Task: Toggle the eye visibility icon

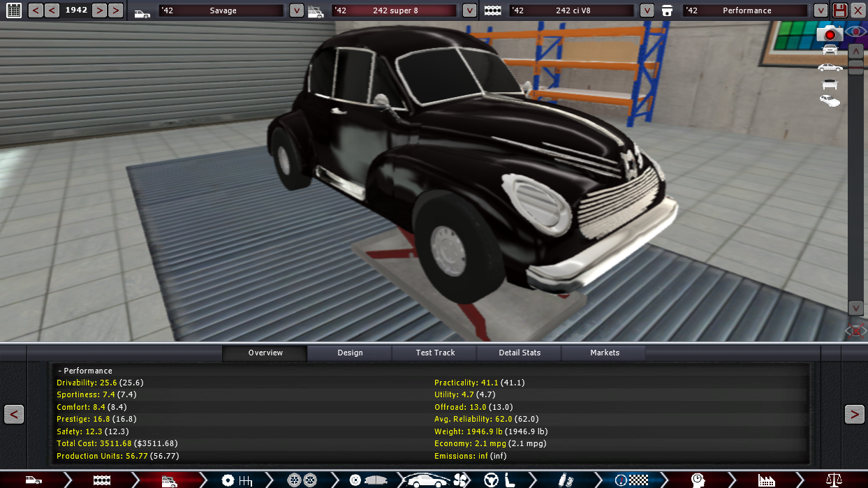Action: [x=855, y=32]
